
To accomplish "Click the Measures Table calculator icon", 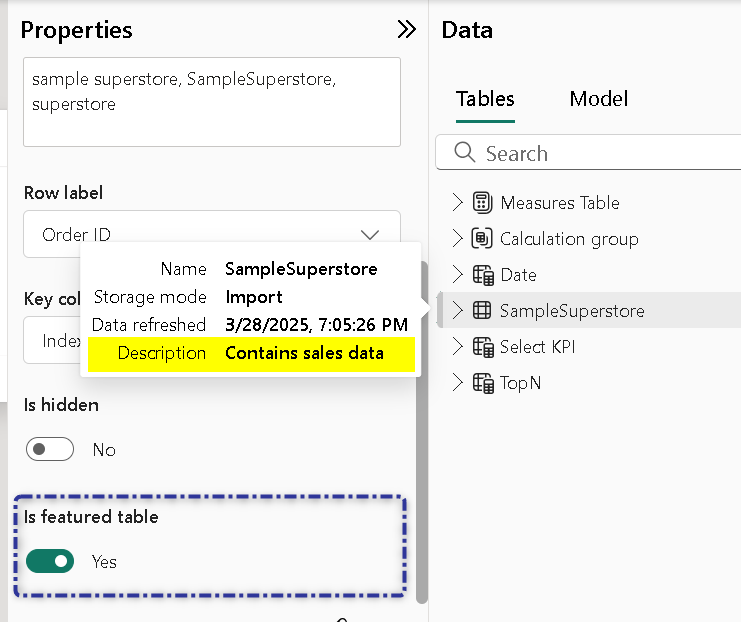I will pos(482,203).
